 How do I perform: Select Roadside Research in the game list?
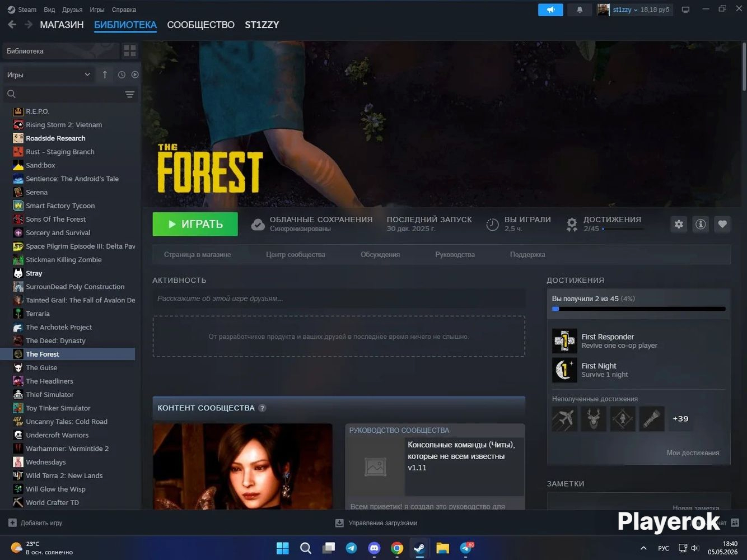point(68,138)
